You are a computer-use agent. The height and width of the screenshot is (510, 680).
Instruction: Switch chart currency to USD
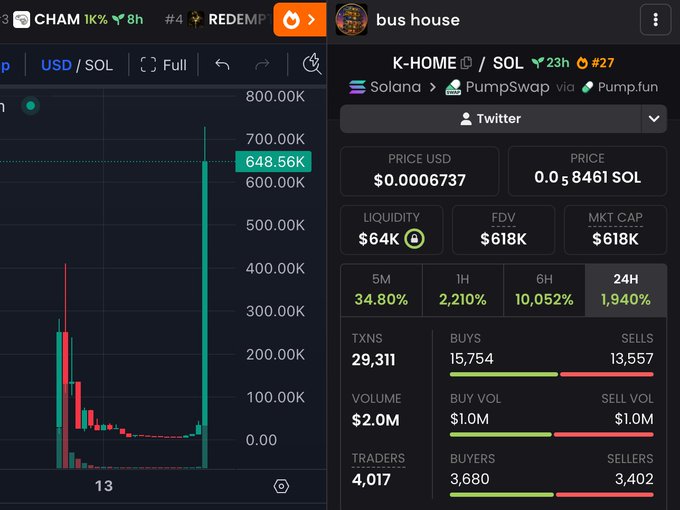pyautogui.click(x=56, y=65)
